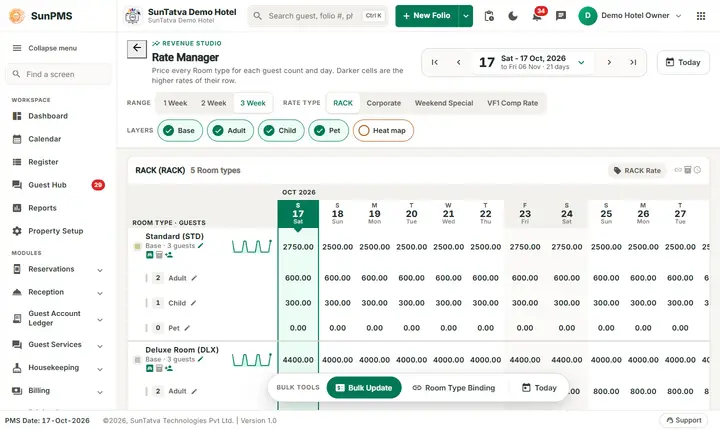Select VF1 Comp Rate type
The height and width of the screenshot is (430, 720).
click(x=512, y=103)
